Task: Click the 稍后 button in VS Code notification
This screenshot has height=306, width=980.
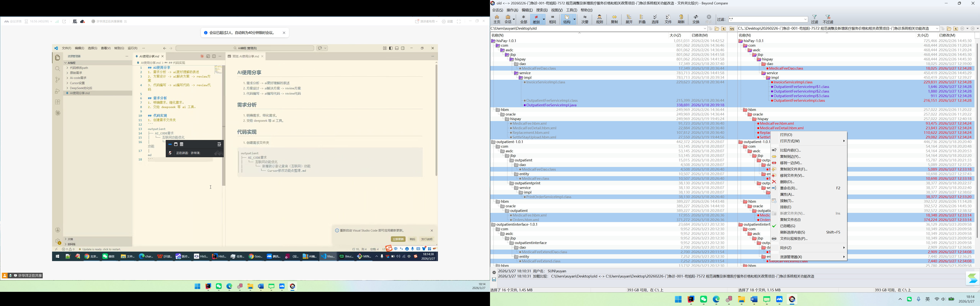Action: coord(412,239)
